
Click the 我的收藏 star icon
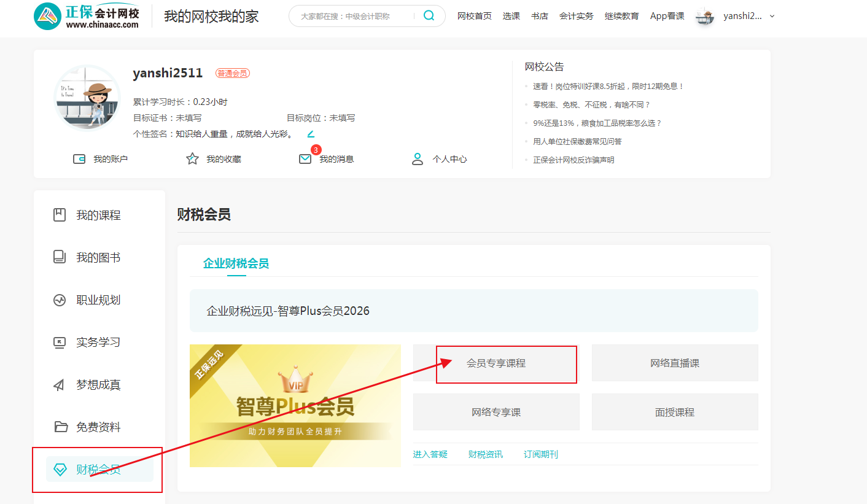tap(192, 159)
